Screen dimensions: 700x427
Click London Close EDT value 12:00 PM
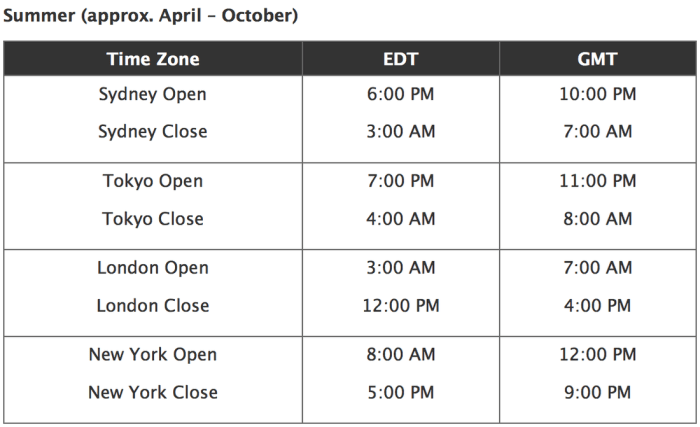[x=400, y=306]
